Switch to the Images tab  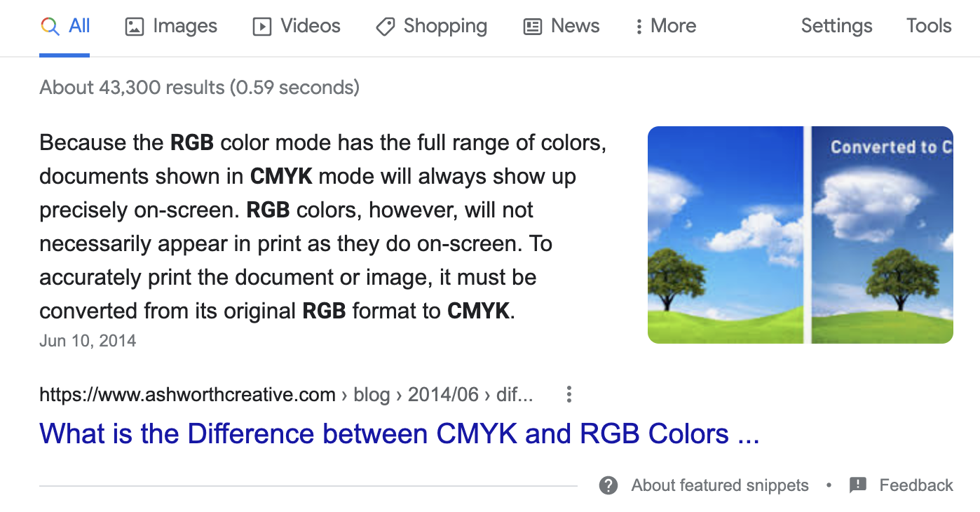[171, 27]
